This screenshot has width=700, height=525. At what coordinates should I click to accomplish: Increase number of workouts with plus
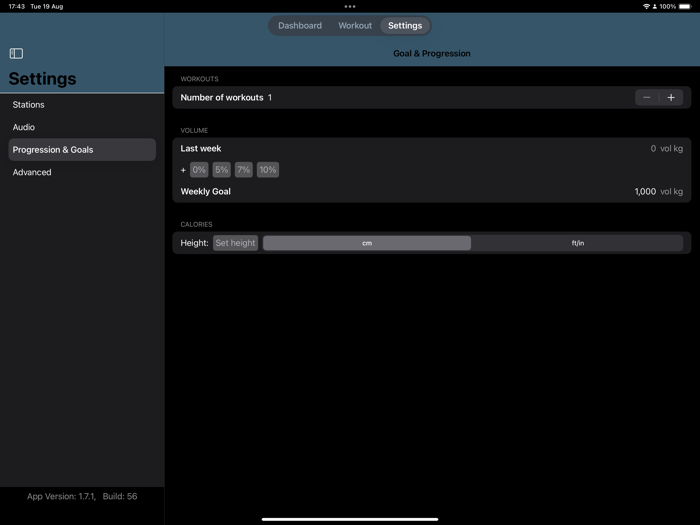pos(671,97)
